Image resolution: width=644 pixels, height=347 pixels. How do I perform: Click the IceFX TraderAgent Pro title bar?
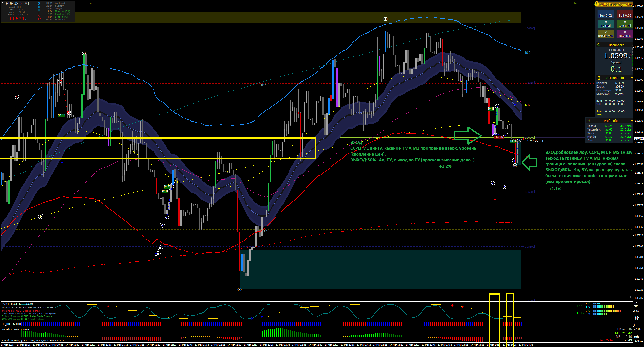(x=616, y=4)
